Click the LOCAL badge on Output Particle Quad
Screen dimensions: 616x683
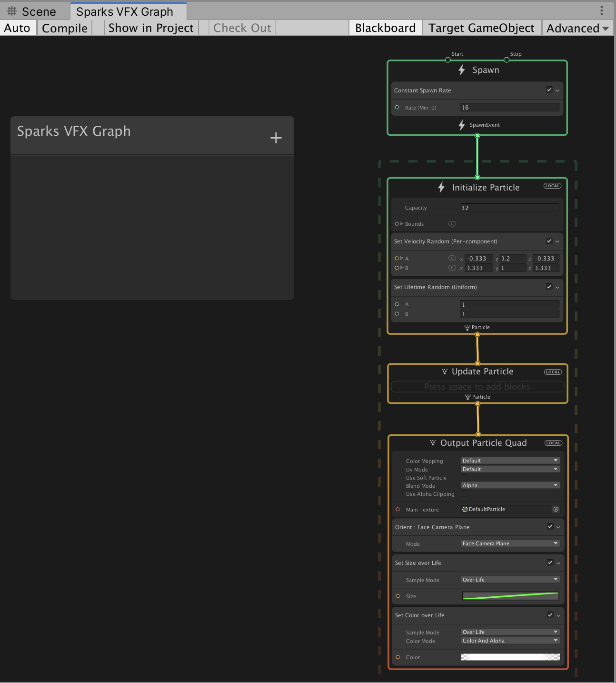(553, 443)
